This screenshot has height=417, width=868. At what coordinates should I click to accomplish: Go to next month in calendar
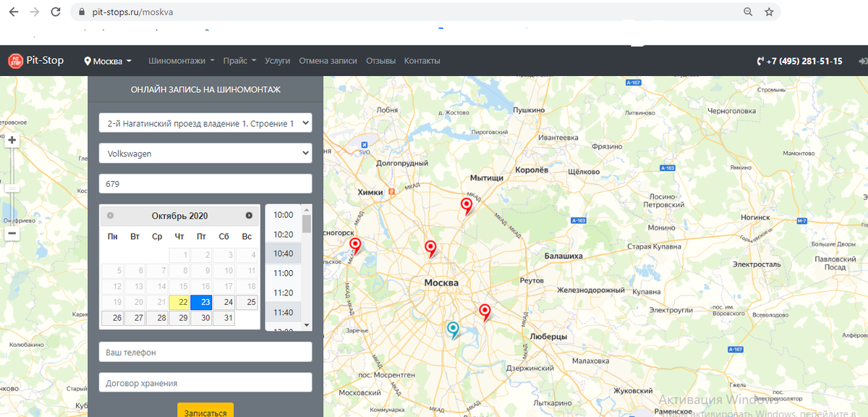[249, 216]
